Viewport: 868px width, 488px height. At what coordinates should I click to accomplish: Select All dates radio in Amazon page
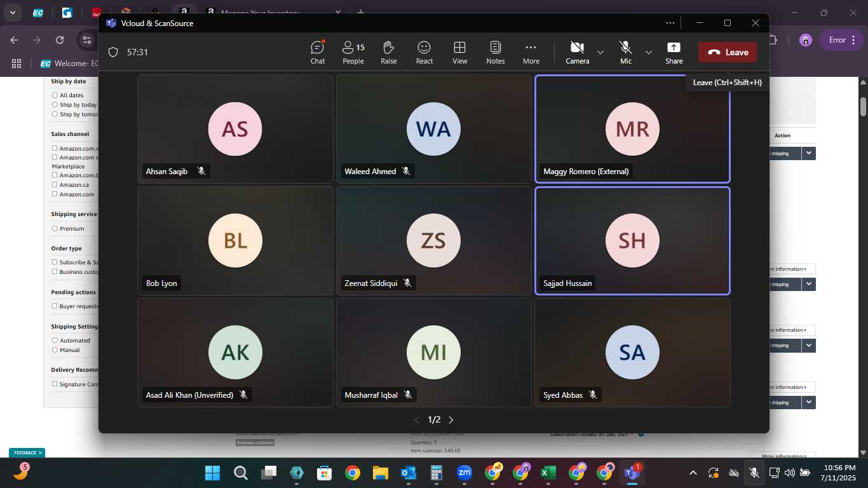(x=55, y=95)
